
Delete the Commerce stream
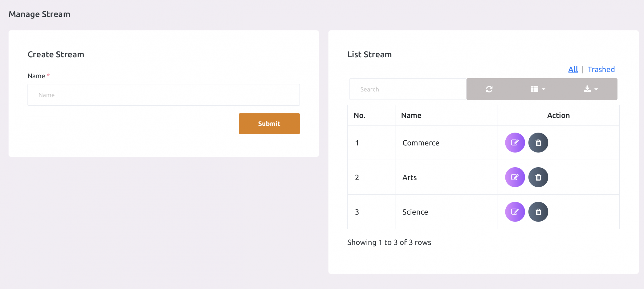(x=538, y=143)
